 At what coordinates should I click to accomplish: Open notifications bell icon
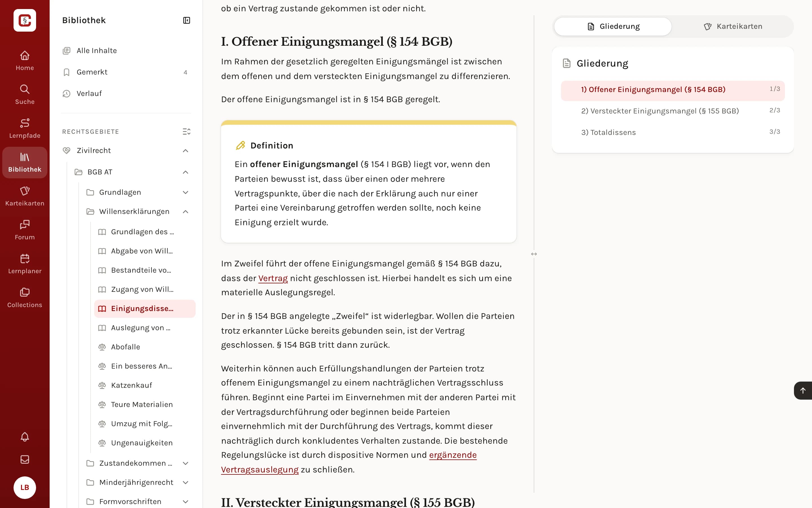(x=25, y=437)
